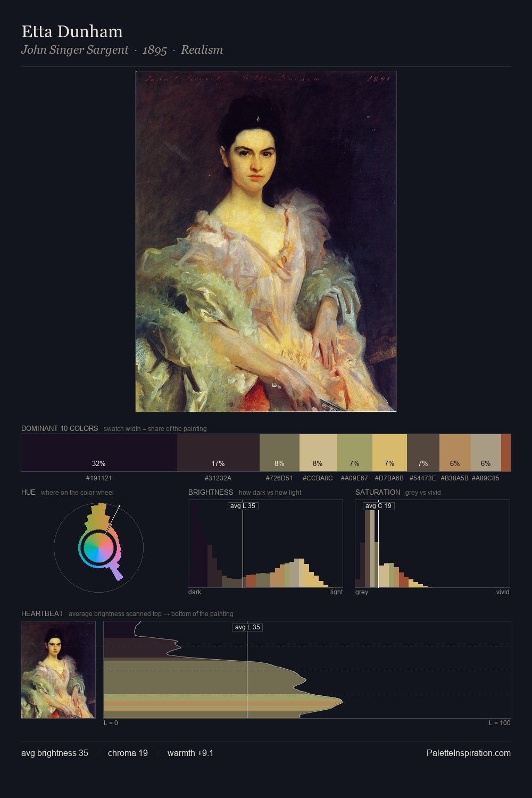Viewport: 532px width, 798px height.
Task: Click the '#191121' hex code label
Action: [99, 478]
